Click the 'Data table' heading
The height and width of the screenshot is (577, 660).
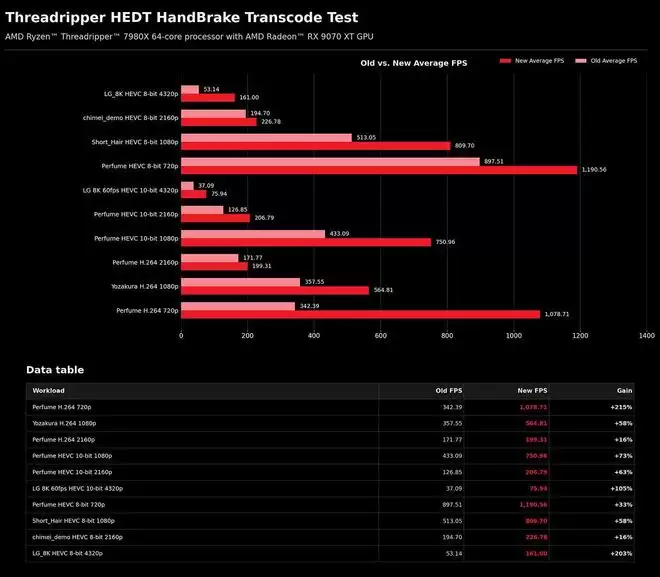point(55,370)
